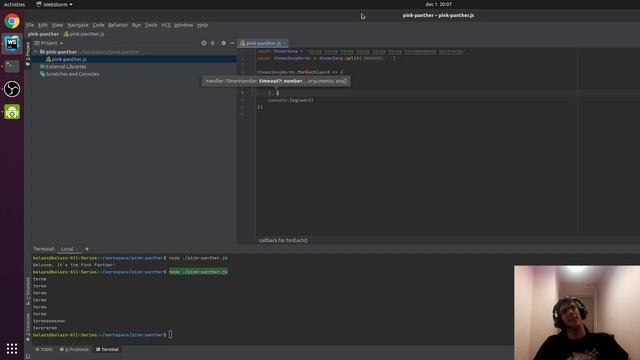Click the parameter hint tooltip for setTimeout
Screen dimensions: 640x360
pyautogui.click(x=276, y=81)
